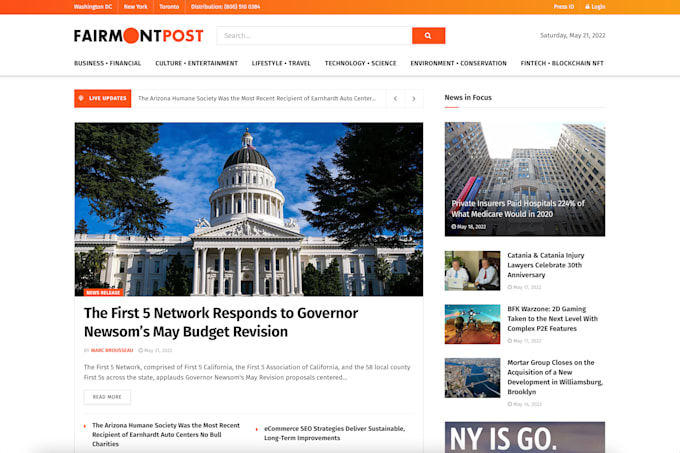Go to next live update arrow
This screenshot has width=680, height=453.
414,98
